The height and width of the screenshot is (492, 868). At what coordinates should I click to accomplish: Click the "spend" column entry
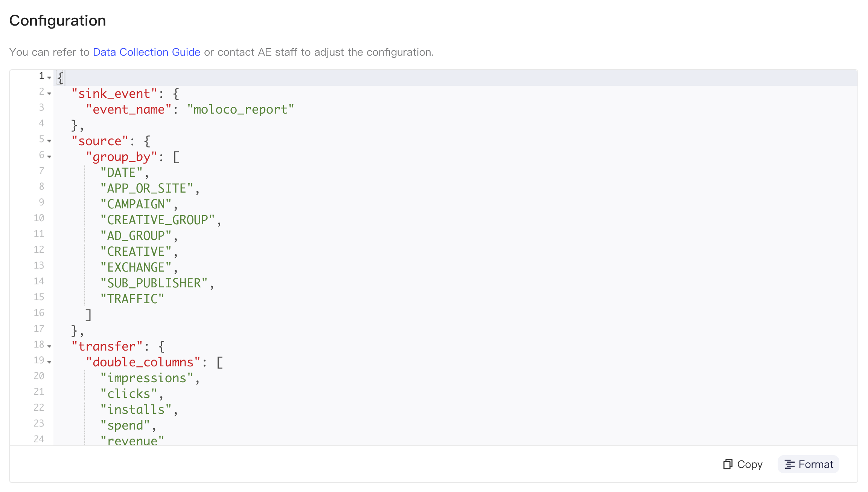(125, 425)
